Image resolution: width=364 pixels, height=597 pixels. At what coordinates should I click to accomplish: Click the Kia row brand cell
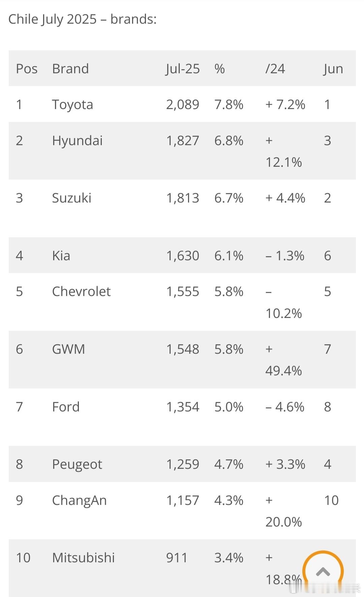[x=61, y=255]
